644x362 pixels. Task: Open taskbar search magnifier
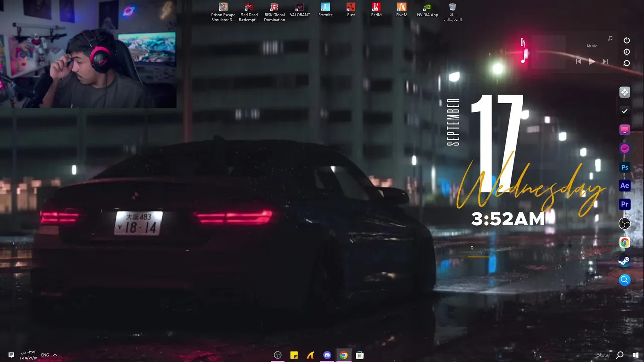coord(620,355)
